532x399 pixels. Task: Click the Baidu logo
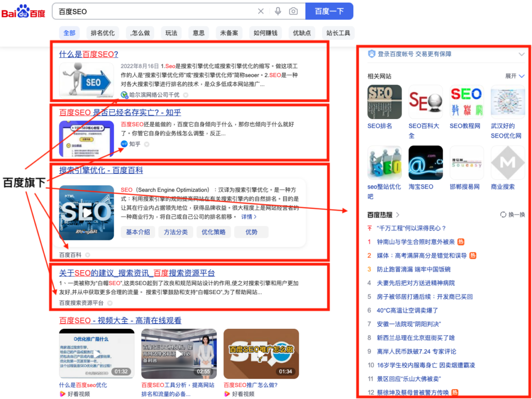coord(23,11)
